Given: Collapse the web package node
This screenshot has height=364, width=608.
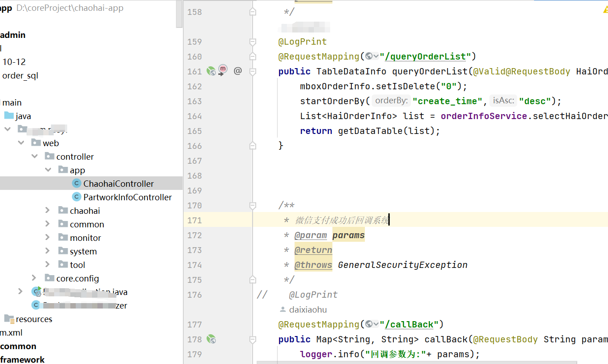Looking at the screenshot, I should tap(21, 143).
